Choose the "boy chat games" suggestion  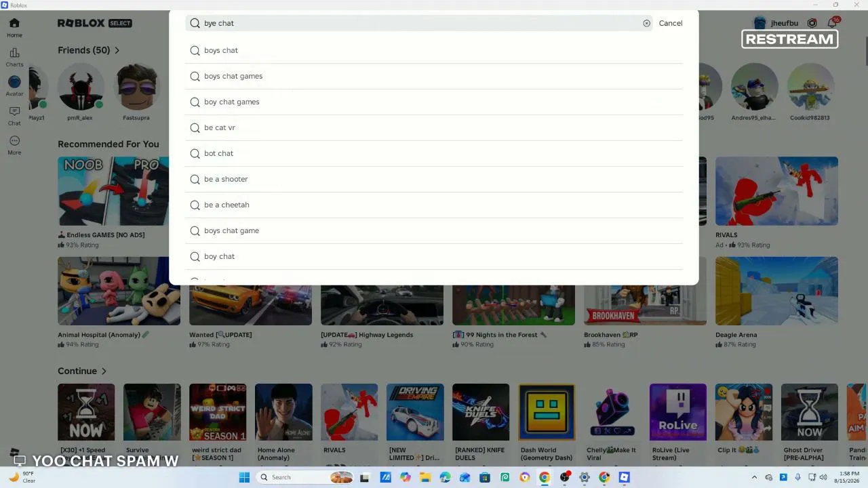click(x=434, y=102)
